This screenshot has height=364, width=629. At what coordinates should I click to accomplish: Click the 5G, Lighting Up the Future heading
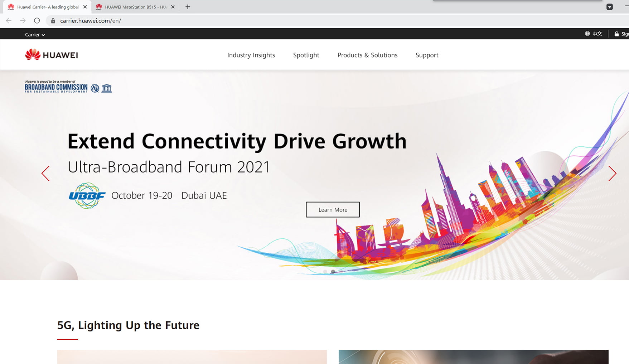[x=128, y=325]
